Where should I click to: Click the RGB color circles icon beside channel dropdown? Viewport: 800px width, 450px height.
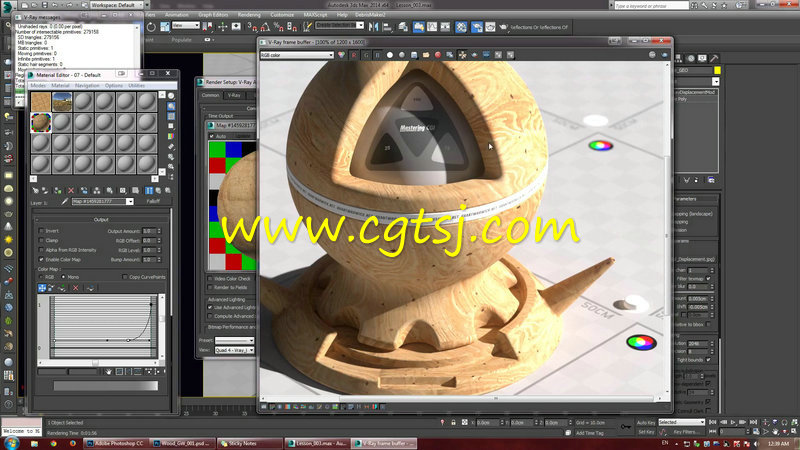point(341,55)
